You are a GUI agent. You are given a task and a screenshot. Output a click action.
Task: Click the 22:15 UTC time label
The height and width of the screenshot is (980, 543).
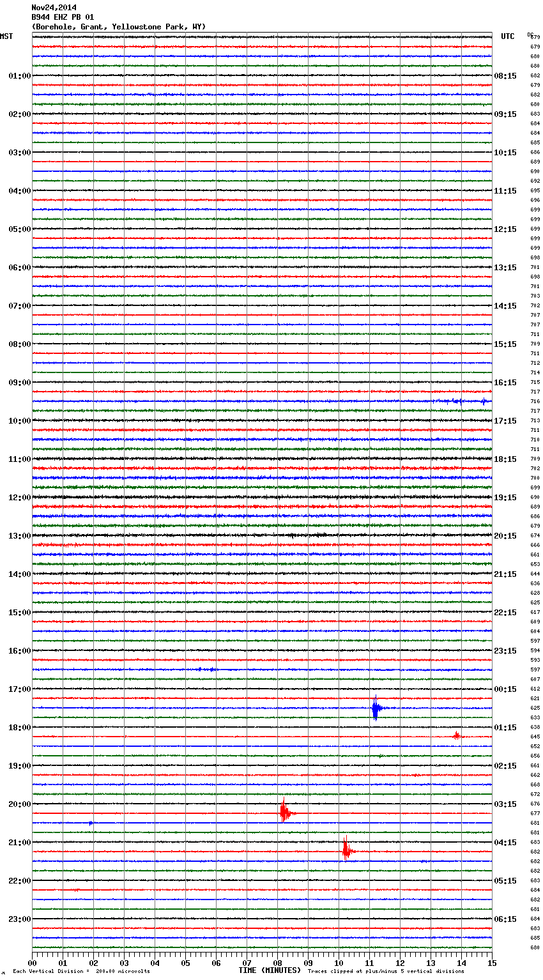tap(505, 613)
